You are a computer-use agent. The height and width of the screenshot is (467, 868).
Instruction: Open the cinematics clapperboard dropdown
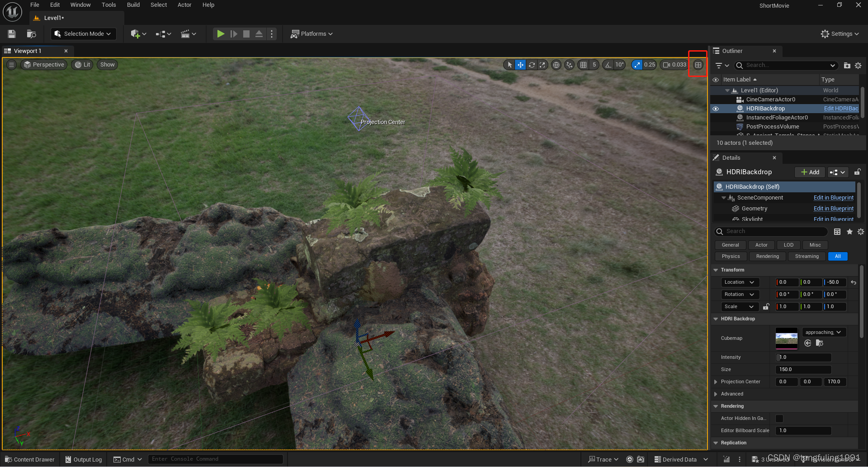tap(189, 34)
